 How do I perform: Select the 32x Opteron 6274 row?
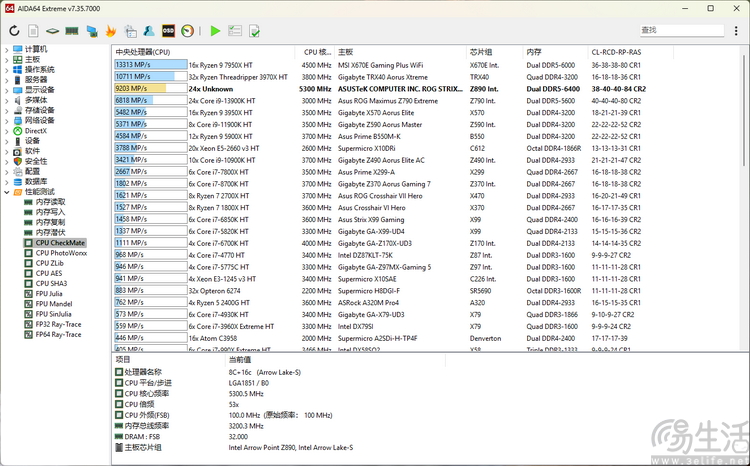click(x=380, y=291)
